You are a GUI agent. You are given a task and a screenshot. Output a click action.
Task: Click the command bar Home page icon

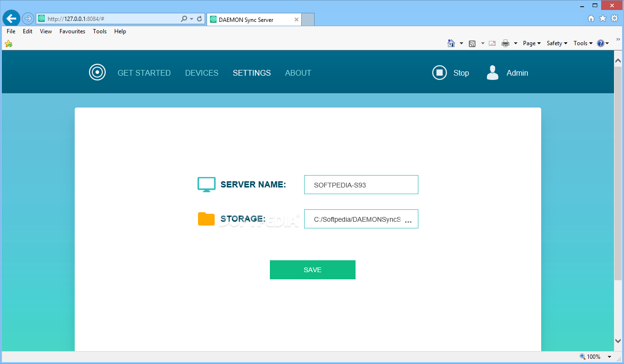(x=451, y=43)
